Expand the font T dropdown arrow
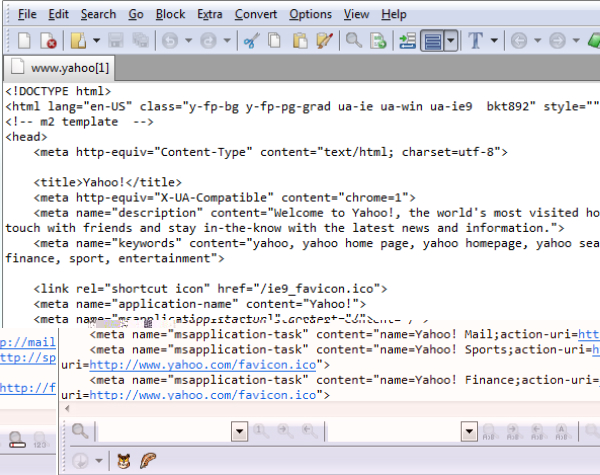The width and height of the screenshot is (600, 475). click(494, 40)
